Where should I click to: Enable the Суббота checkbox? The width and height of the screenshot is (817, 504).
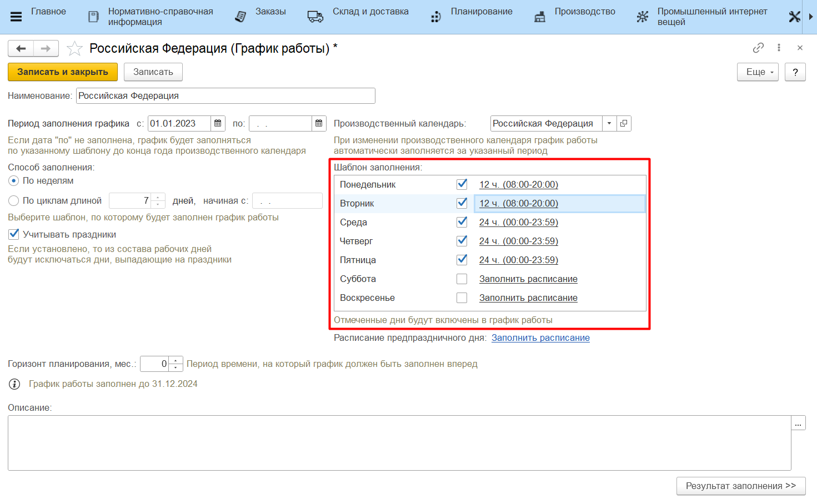click(462, 279)
